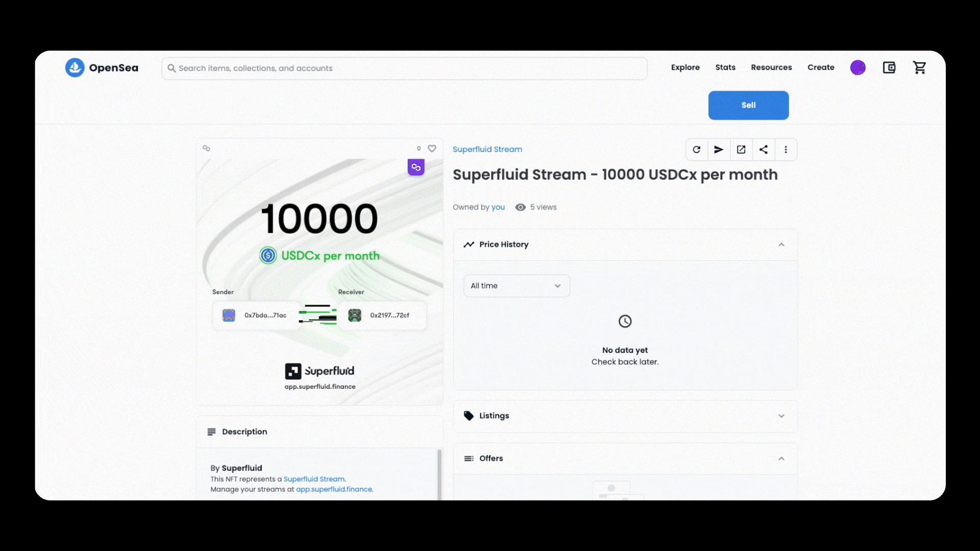Click the Superfluid Stream collection link
The image size is (980, 551).
point(487,149)
